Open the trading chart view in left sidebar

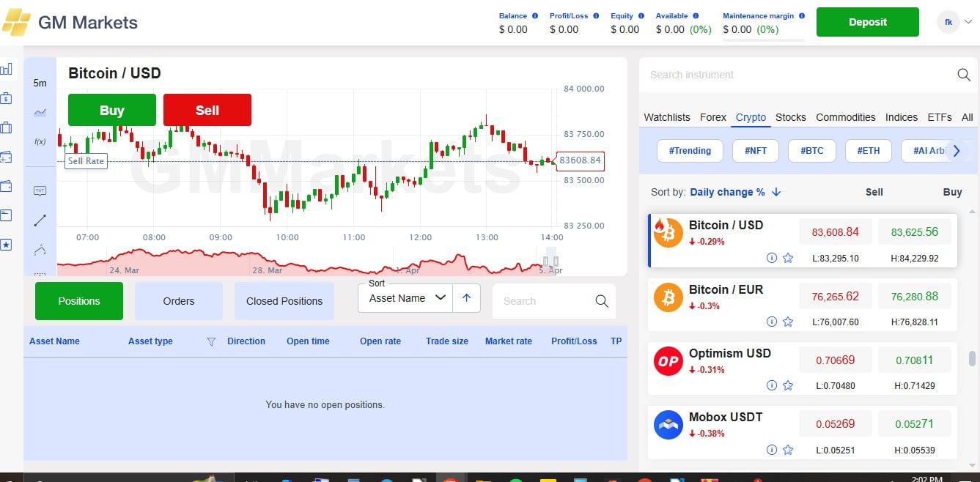(6, 69)
